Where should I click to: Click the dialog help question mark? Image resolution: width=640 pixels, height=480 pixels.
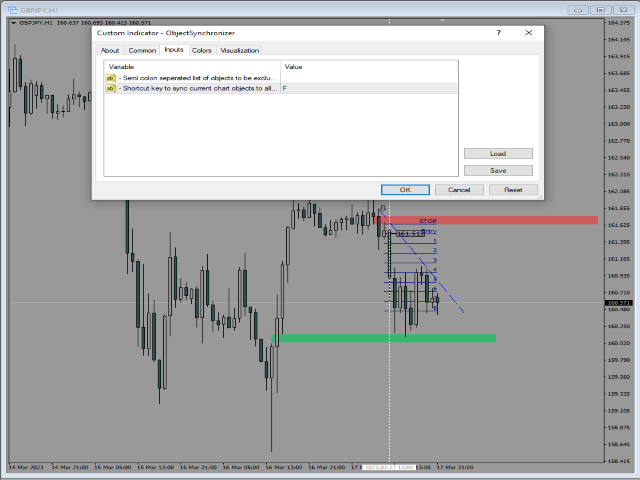pos(498,33)
